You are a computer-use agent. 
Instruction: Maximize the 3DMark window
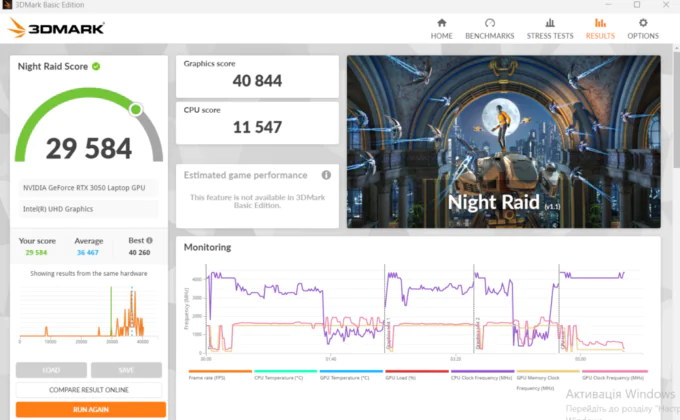coord(637,5)
